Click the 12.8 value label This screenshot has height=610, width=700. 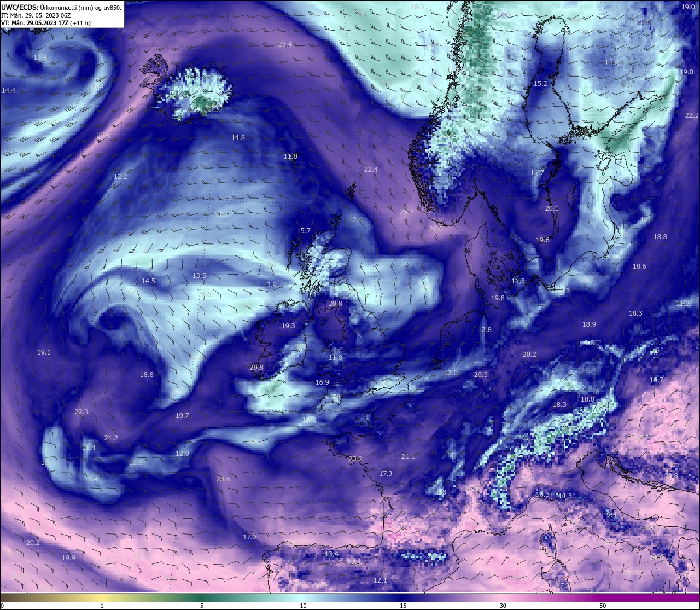(x=485, y=330)
